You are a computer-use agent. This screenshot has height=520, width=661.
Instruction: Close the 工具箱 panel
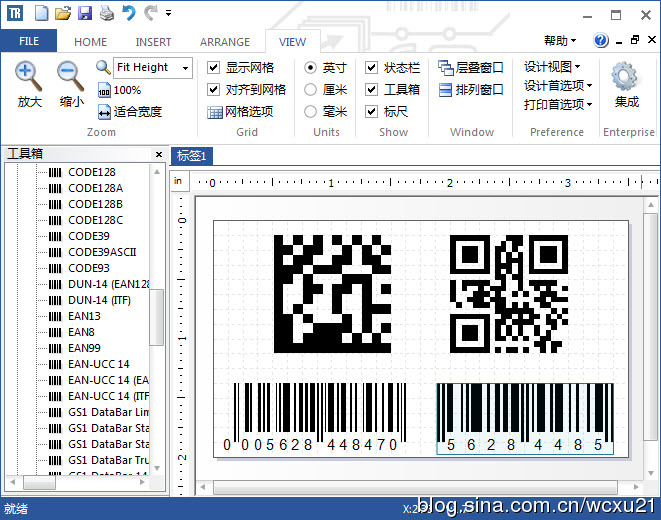tap(159, 154)
